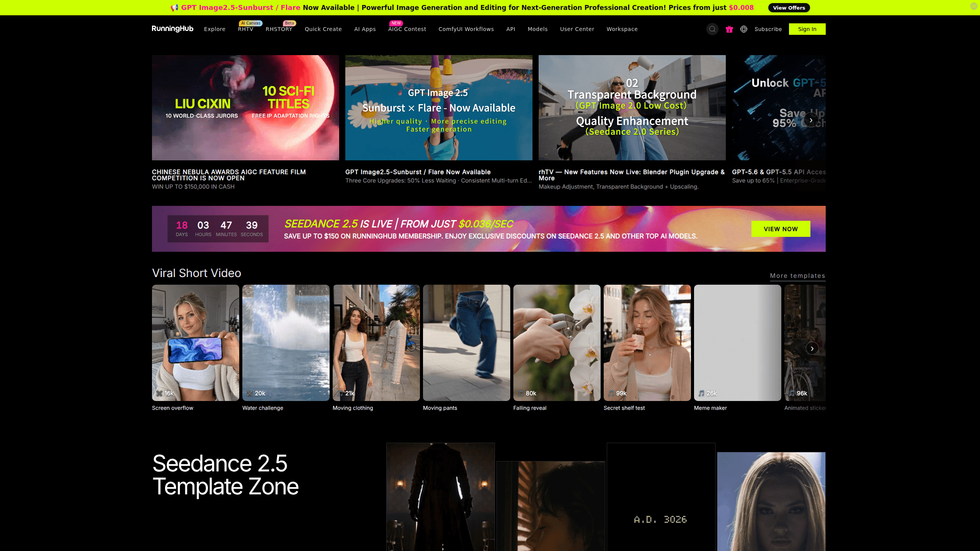980x551 pixels.
Task: Open the Falling reveal video template
Action: click(557, 343)
